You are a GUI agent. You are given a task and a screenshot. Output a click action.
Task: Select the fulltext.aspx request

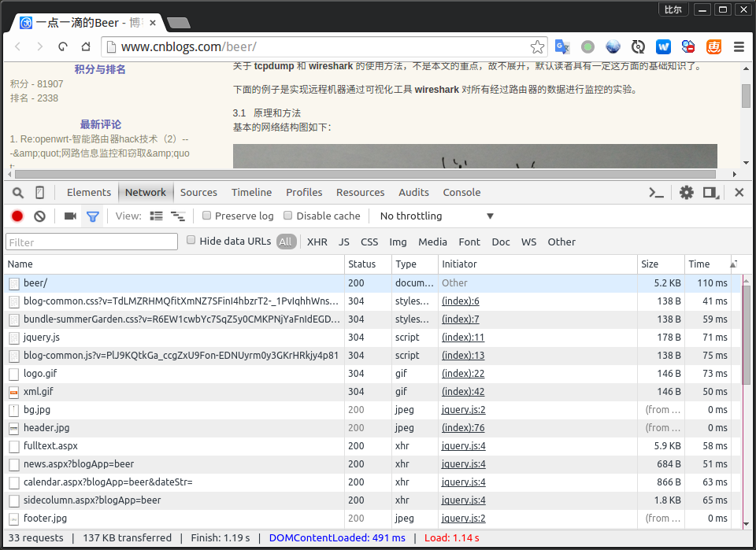371,446
